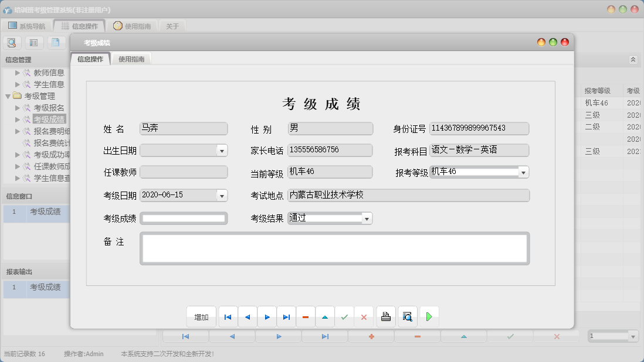Expand the 考级日期 date picker
Image resolution: width=644 pixels, height=362 pixels.
tap(222, 196)
